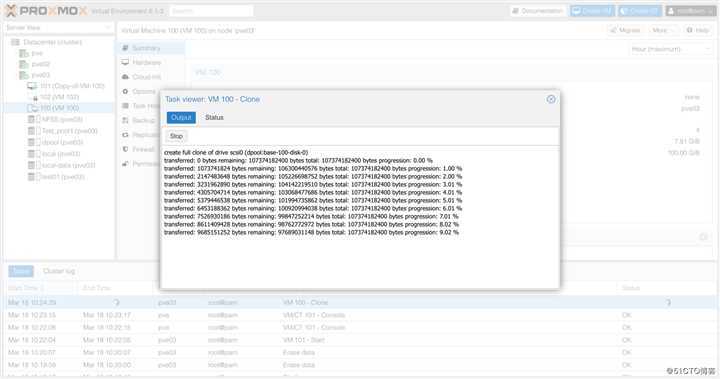Open the More dropdown menu
The height and width of the screenshot is (379, 720).
[x=663, y=30]
